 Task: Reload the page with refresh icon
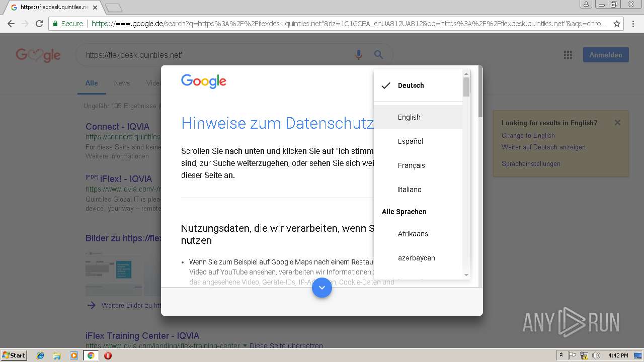[x=39, y=24]
